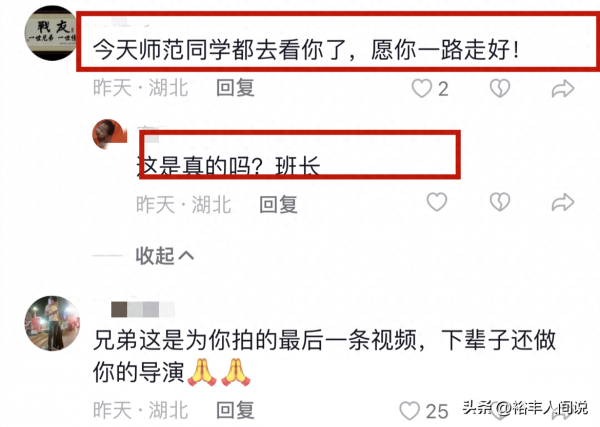Like the reply asking 这是真的吗

coord(437,202)
